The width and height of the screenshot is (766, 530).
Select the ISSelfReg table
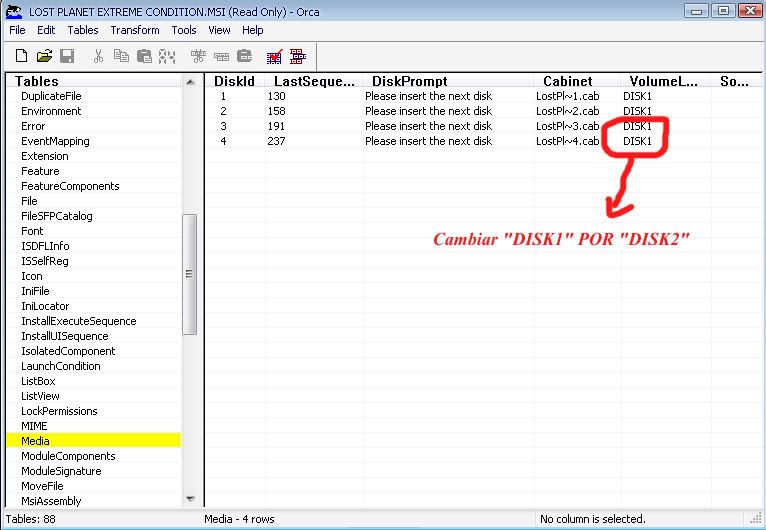coord(45,261)
